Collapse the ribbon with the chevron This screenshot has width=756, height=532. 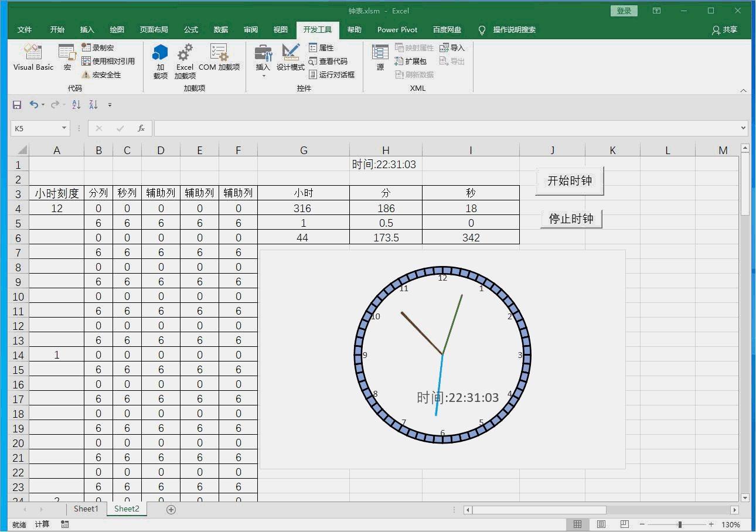(x=743, y=90)
